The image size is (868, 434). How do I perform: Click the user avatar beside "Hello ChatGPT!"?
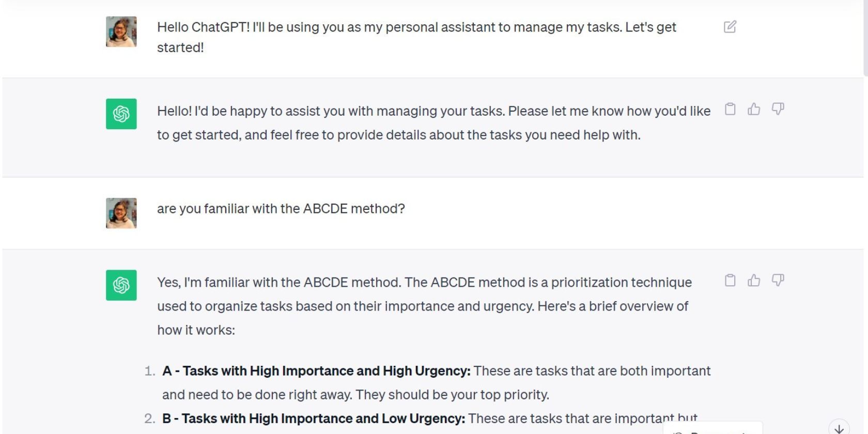click(121, 32)
